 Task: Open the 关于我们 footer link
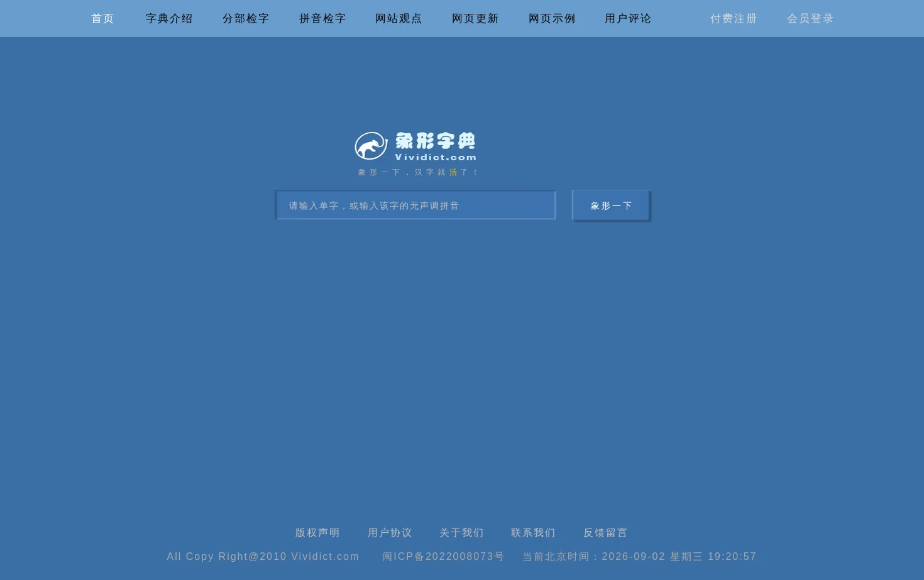461,533
